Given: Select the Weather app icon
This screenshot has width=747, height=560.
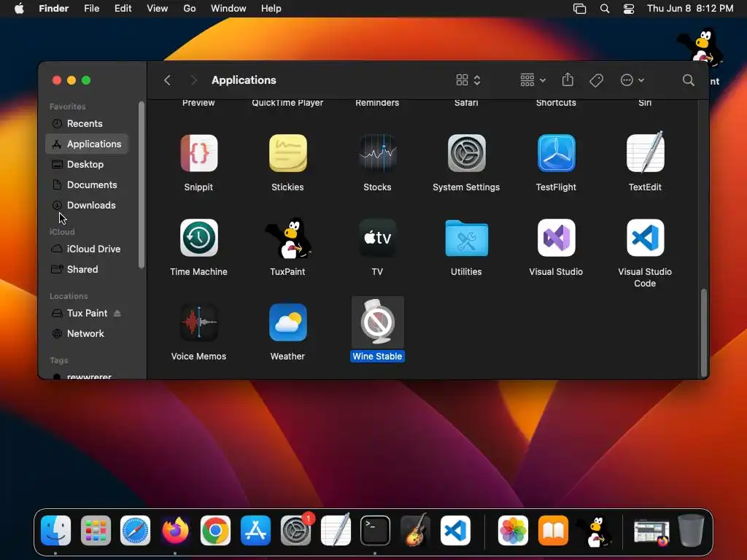Looking at the screenshot, I should [x=287, y=322].
